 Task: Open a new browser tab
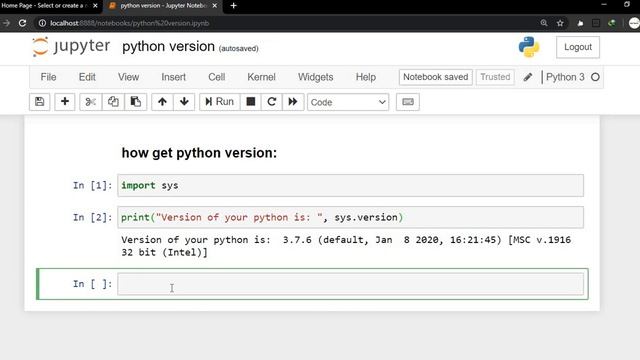pos(233,6)
